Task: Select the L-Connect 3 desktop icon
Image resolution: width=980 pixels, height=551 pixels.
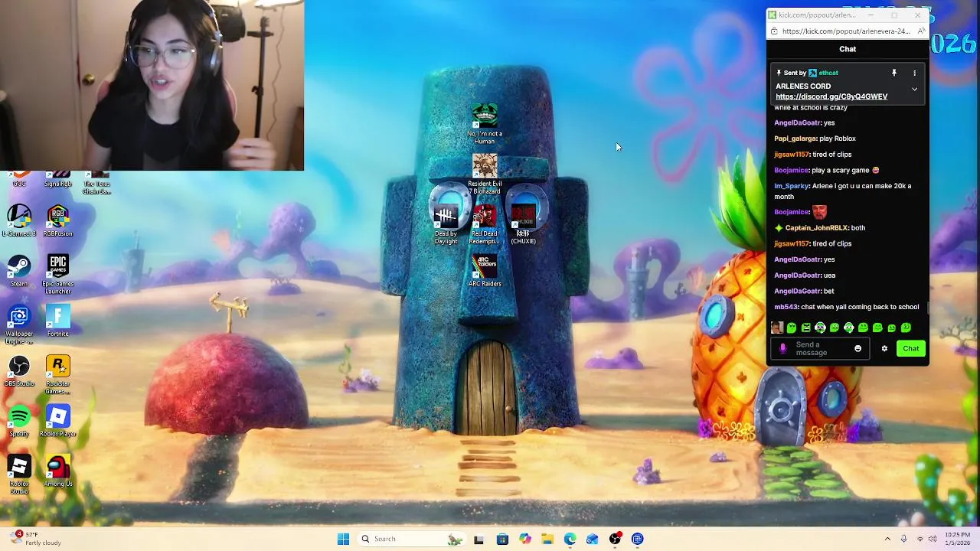Action: point(19,222)
